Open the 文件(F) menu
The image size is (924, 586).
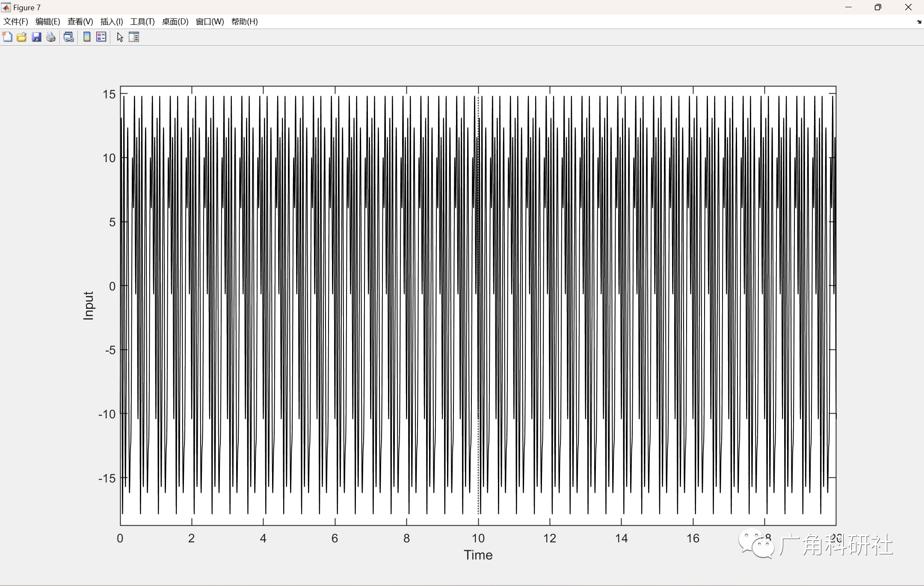tap(16, 22)
